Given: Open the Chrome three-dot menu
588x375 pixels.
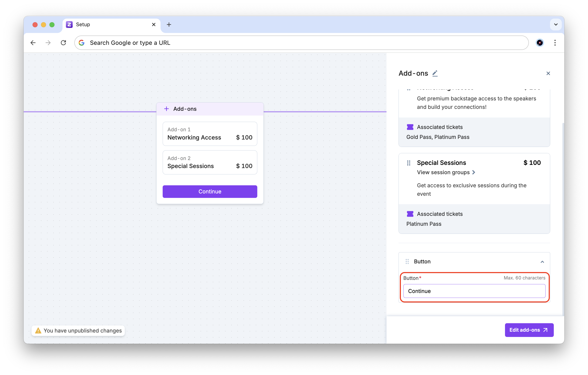Looking at the screenshot, I should [x=555, y=43].
